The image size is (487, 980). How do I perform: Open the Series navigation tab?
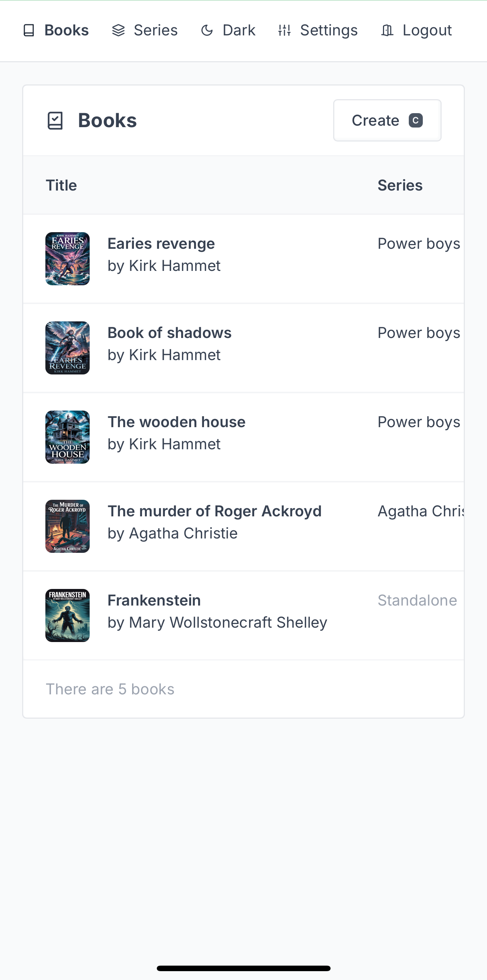145,31
